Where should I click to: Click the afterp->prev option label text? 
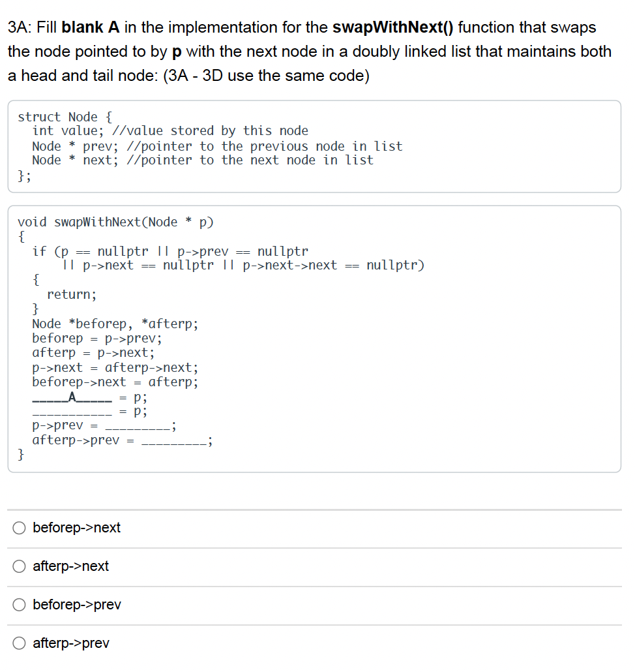coord(69,643)
